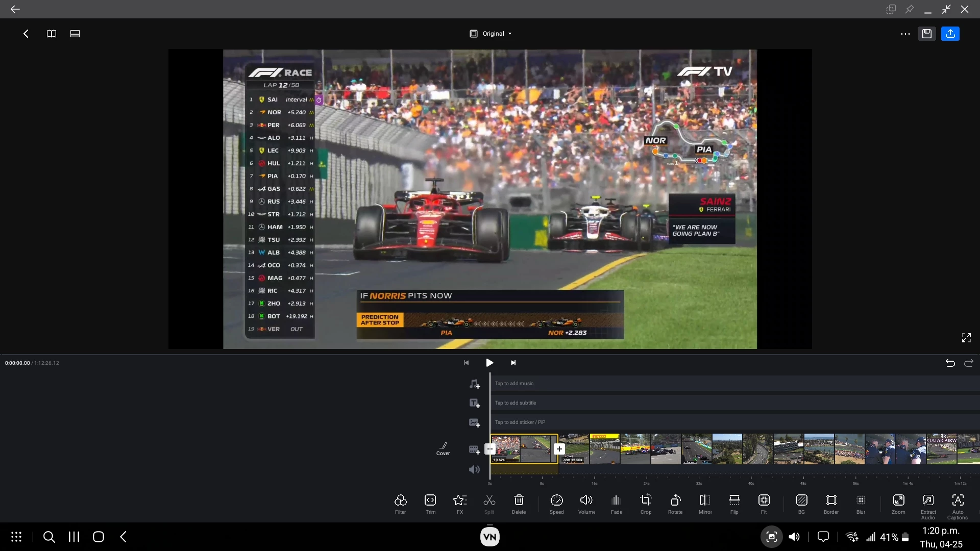The height and width of the screenshot is (551, 980).
Task: Open transition options after first clip
Action: coord(559,449)
